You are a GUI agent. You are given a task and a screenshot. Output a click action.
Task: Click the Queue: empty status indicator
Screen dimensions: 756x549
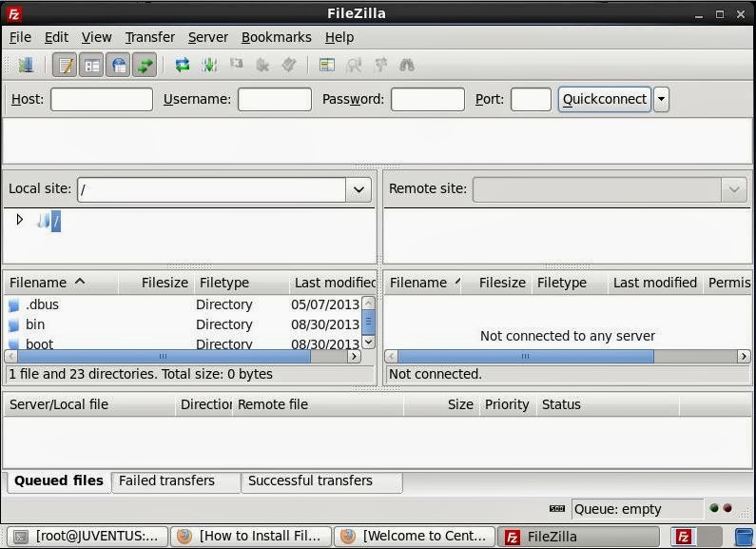637,509
